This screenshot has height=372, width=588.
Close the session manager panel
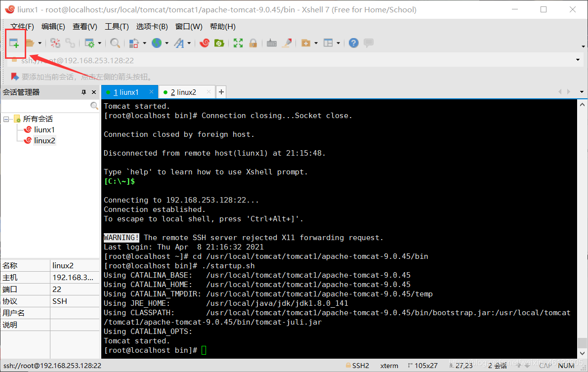(x=94, y=92)
